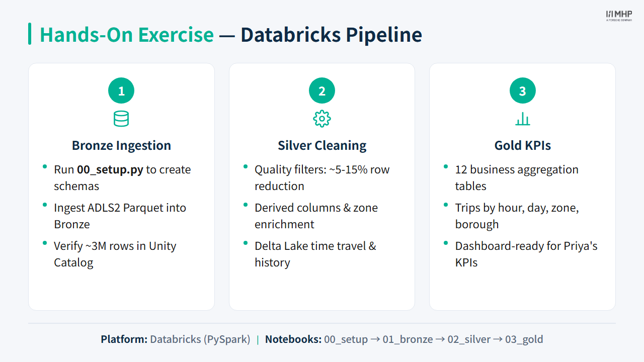Click the bold '00_setup.py' text
Screen dimensions: 644x362
click(110, 169)
